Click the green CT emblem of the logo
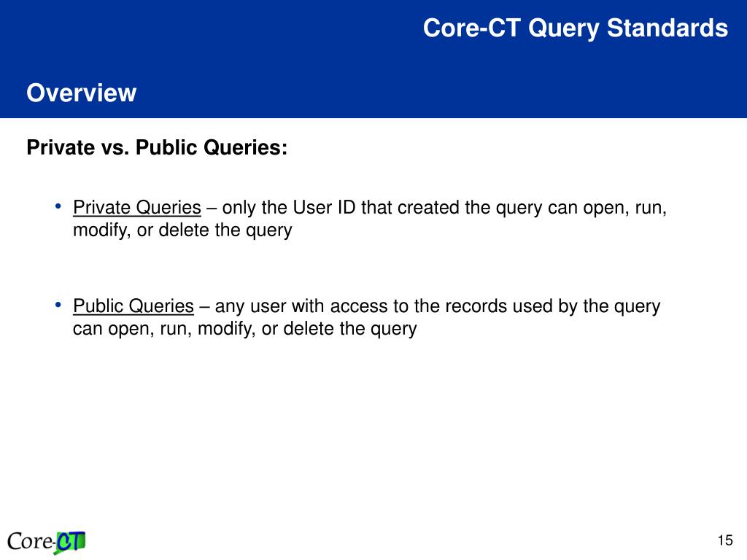Screen dimensions: 747x560 click(x=69, y=542)
